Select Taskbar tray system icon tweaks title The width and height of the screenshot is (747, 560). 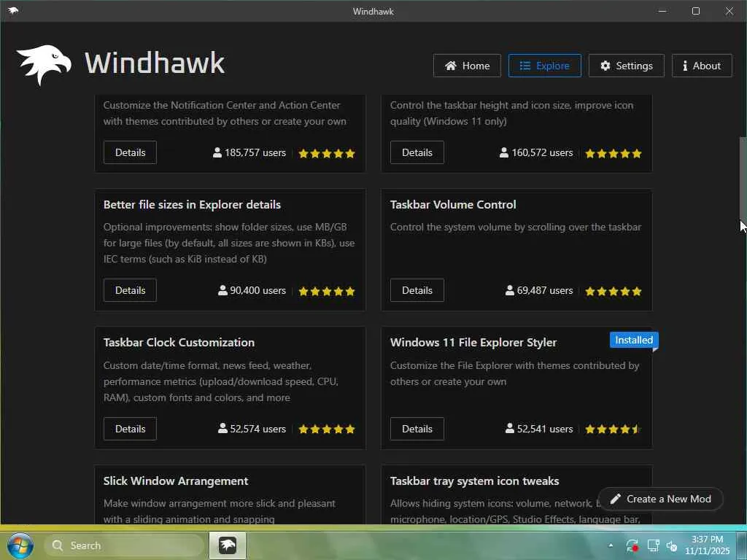click(x=474, y=481)
